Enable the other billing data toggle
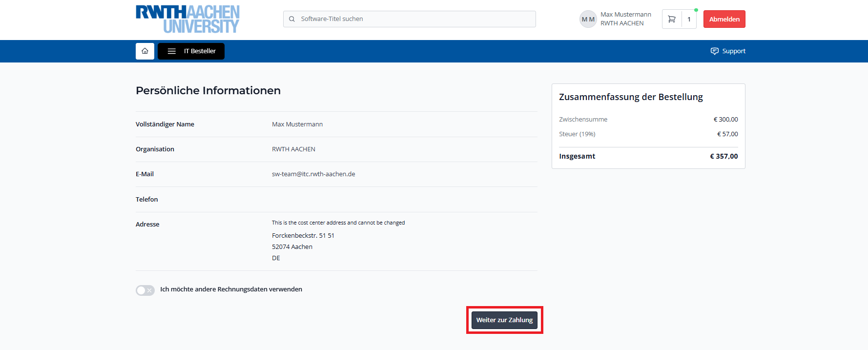The width and height of the screenshot is (868, 350). coord(145,290)
